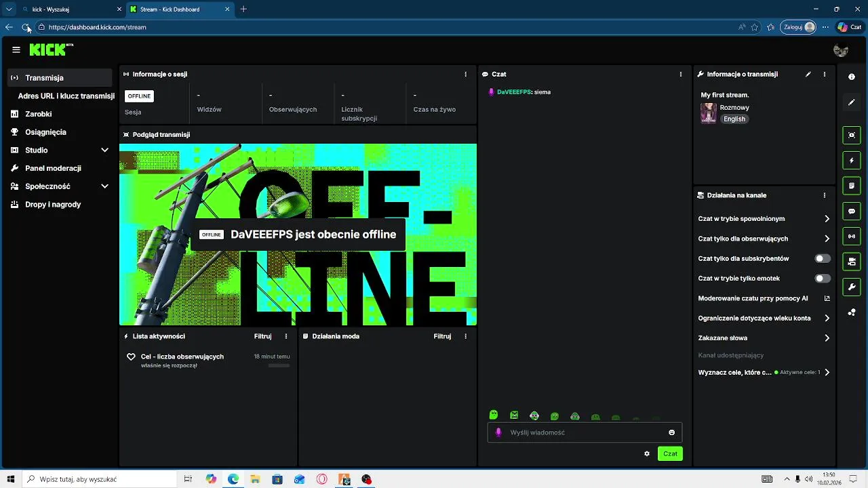Open three-dot menu of Działania na kanale panel

825,195
